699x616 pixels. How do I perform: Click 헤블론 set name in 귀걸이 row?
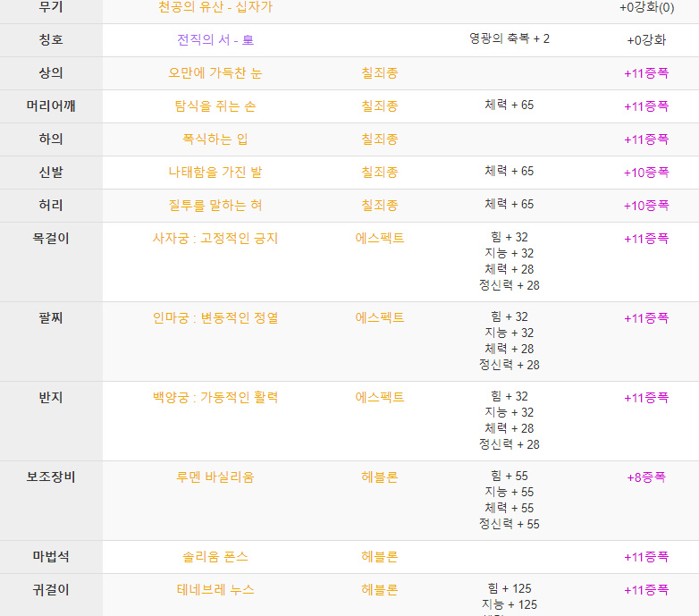pyautogui.click(x=380, y=590)
